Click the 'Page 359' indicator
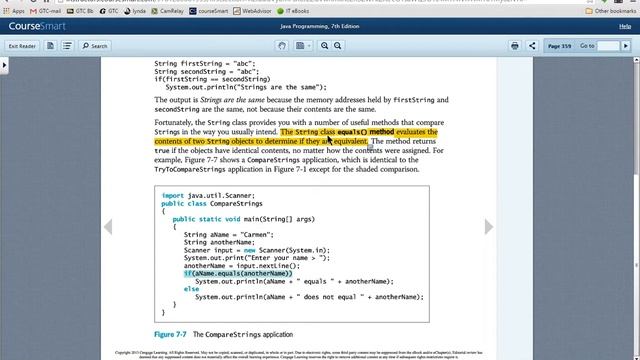The image size is (640, 360). (x=559, y=46)
